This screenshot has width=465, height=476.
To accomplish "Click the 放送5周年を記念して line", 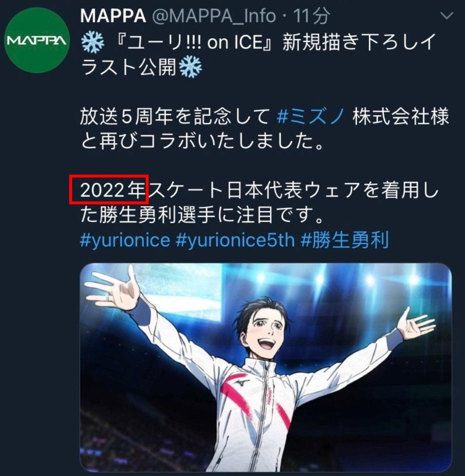I will (175, 117).
